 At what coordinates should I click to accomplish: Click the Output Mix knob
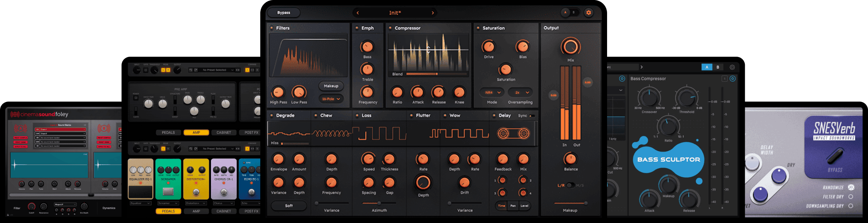click(x=570, y=47)
